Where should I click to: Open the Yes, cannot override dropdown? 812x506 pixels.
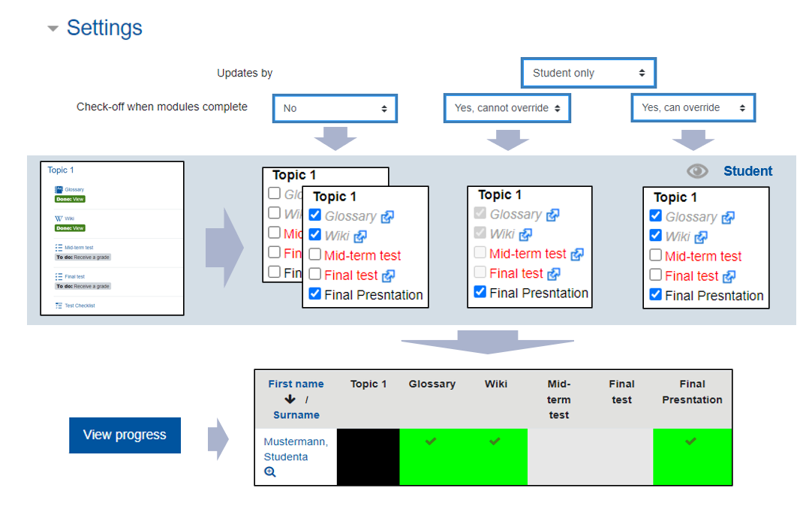[507, 107]
